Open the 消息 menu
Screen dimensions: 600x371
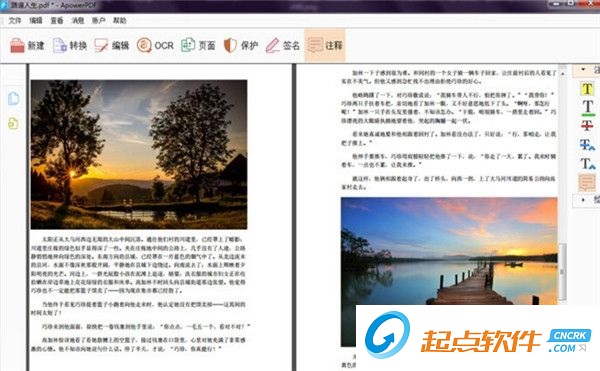78,20
